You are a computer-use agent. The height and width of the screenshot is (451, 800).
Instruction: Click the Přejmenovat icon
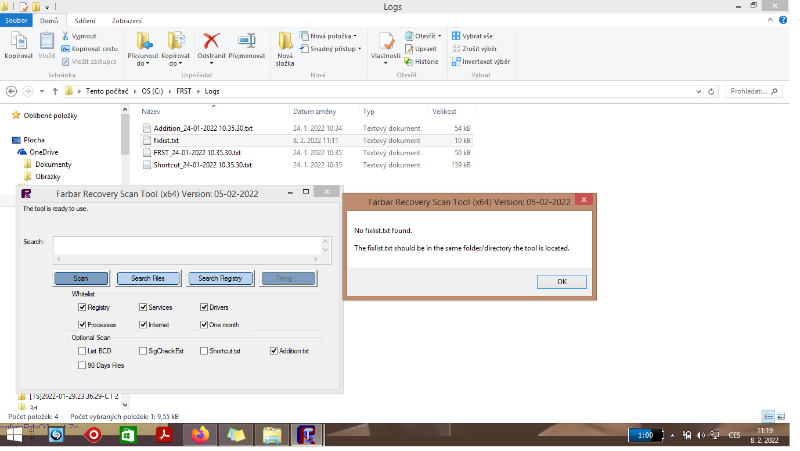pyautogui.click(x=247, y=45)
